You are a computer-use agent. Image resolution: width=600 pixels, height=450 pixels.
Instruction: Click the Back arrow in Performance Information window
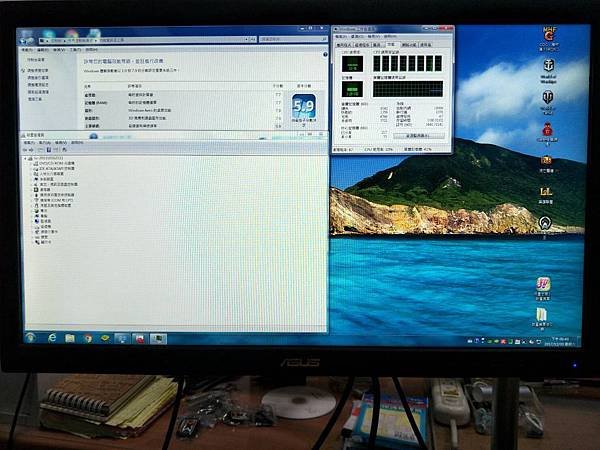tap(24, 39)
